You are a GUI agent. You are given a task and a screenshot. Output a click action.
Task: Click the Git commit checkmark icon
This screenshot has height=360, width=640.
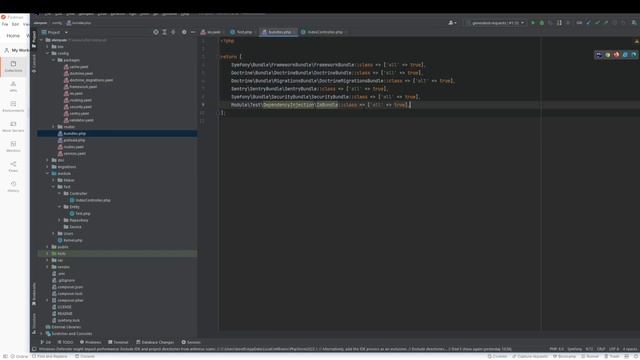(597, 23)
